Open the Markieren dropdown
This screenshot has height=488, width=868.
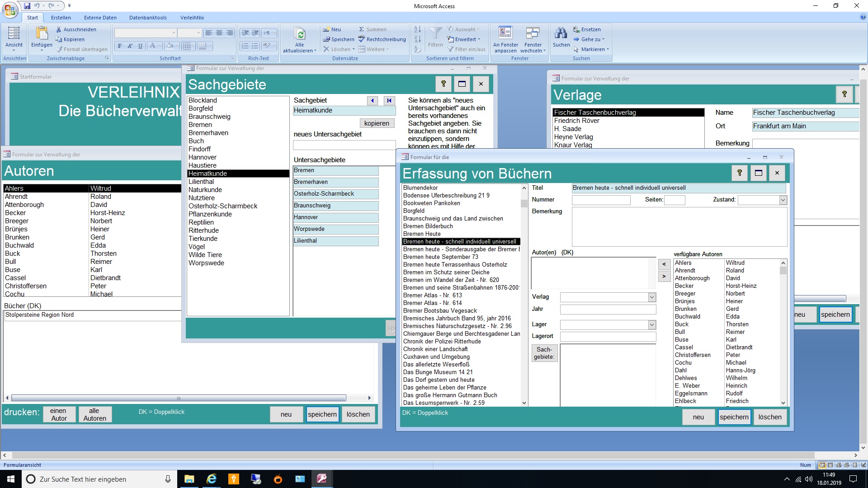click(x=591, y=49)
